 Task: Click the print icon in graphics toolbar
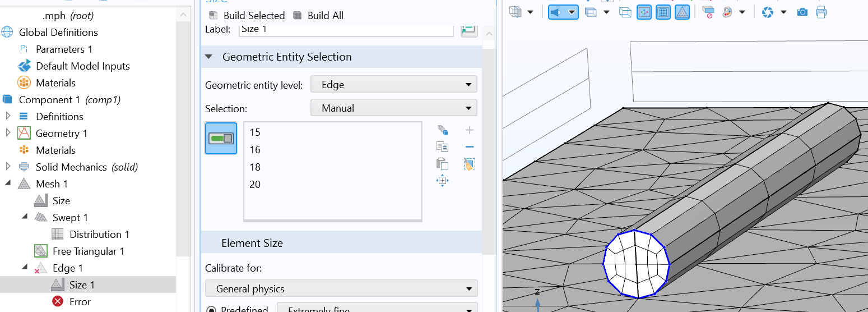point(821,12)
